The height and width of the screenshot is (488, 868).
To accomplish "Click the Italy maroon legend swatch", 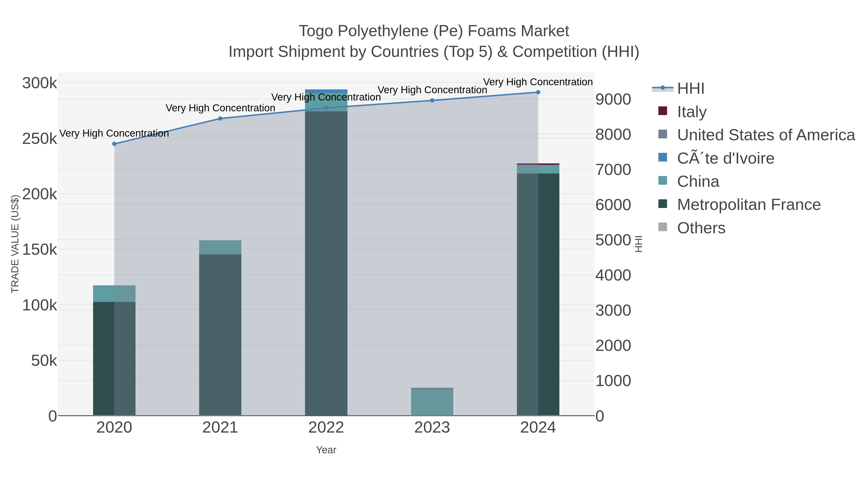I will [663, 111].
